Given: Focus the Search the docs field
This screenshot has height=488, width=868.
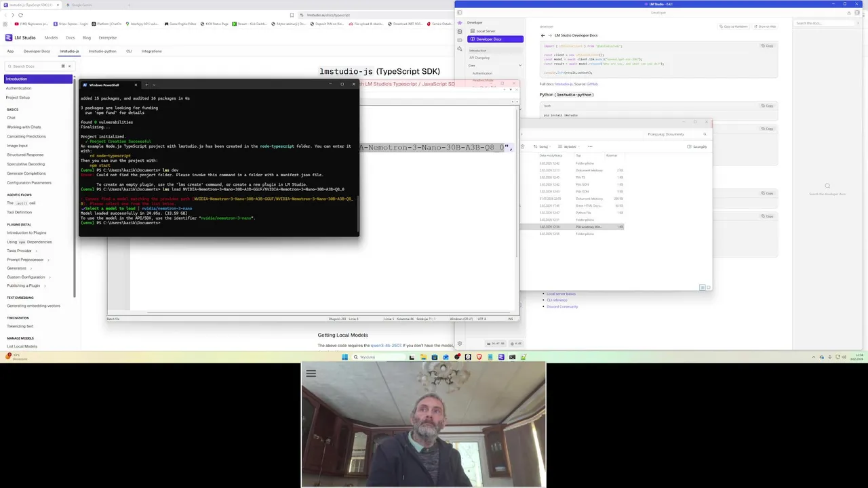Looking at the screenshot, I should (823, 23).
